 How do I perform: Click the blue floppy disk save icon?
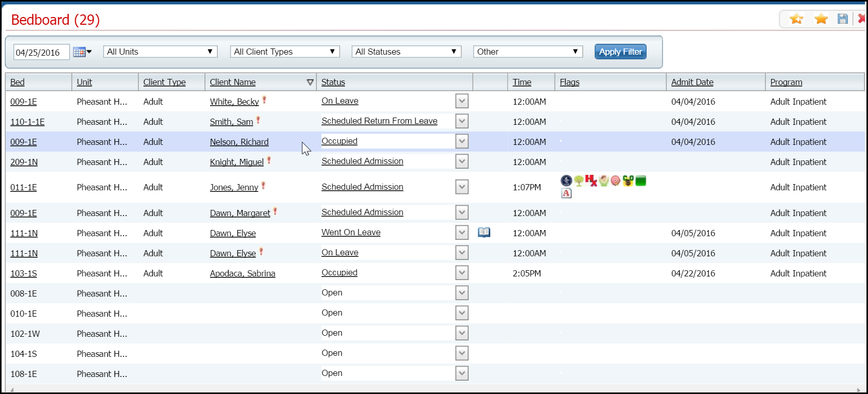843,19
